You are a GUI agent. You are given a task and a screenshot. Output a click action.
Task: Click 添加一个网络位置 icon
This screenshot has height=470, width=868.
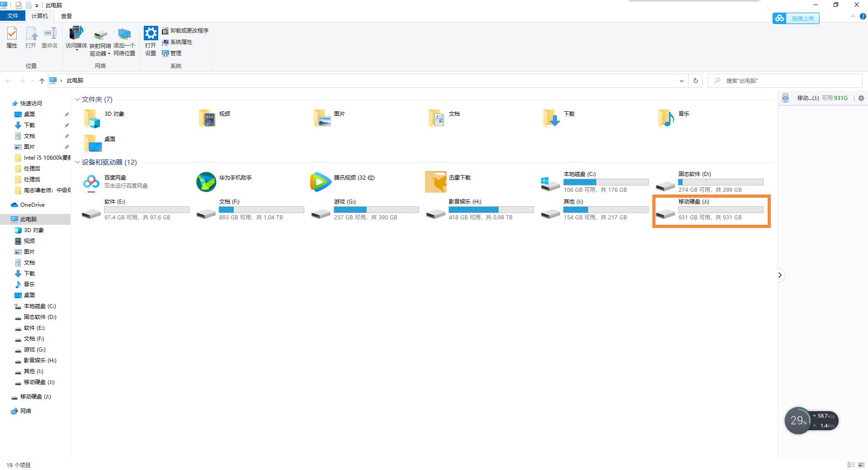point(124,35)
